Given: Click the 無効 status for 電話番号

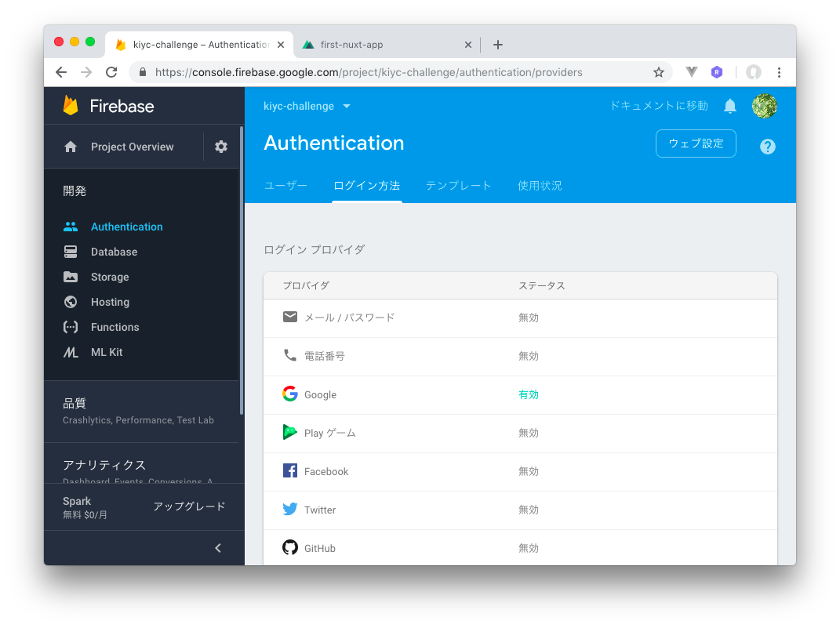Looking at the screenshot, I should tap(528, 356).
